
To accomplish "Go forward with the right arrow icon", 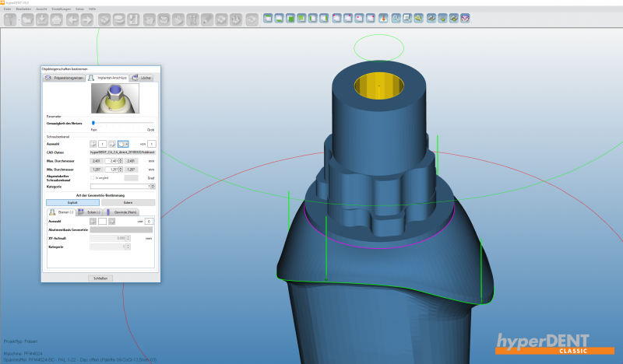I will click(x=86, y=19).
